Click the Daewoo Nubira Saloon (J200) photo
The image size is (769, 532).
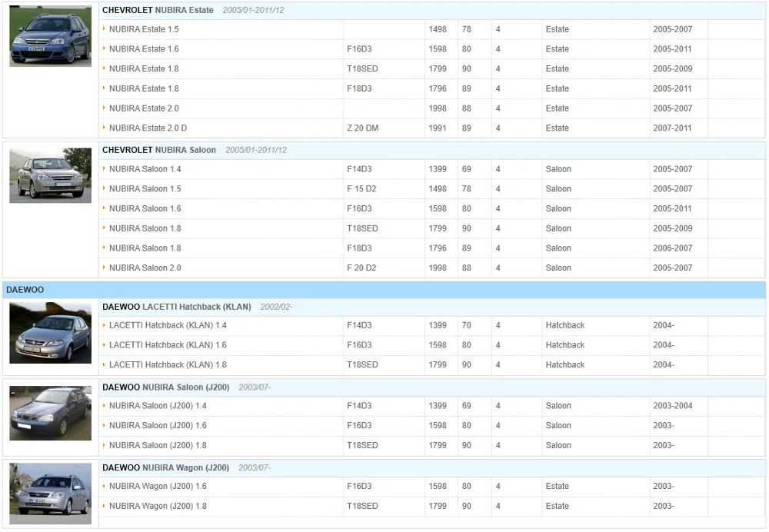click(x=50, y=413)
